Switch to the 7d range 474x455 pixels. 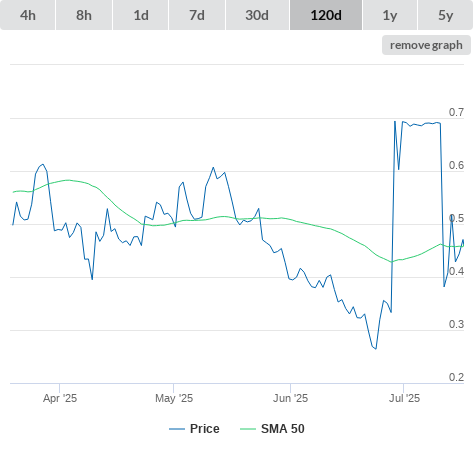click(197, 15)
